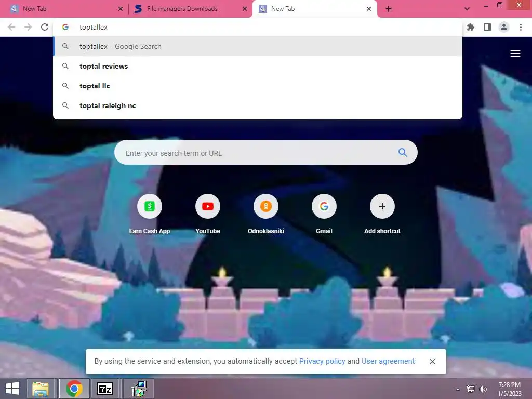532x399 pixels.
Task: Open a new browser tab
Action: coord(389,9)
